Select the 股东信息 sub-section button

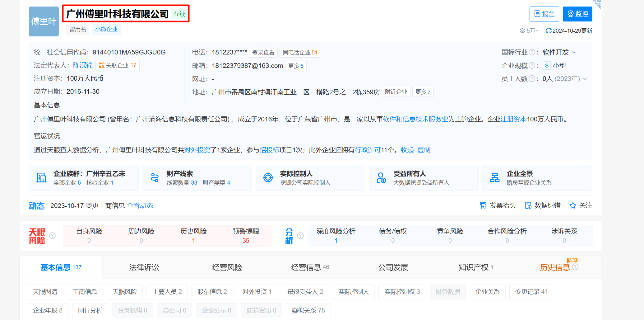212,292
